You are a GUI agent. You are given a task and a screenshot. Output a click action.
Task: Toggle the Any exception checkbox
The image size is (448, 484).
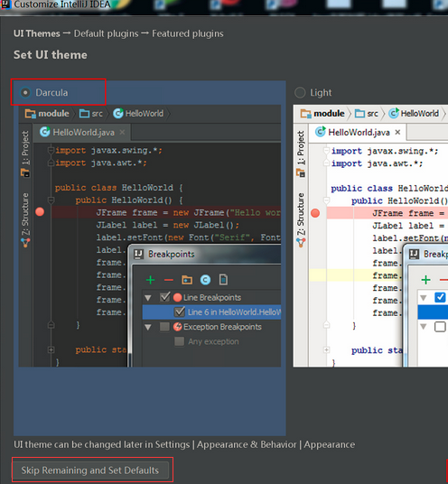[180, 341]
